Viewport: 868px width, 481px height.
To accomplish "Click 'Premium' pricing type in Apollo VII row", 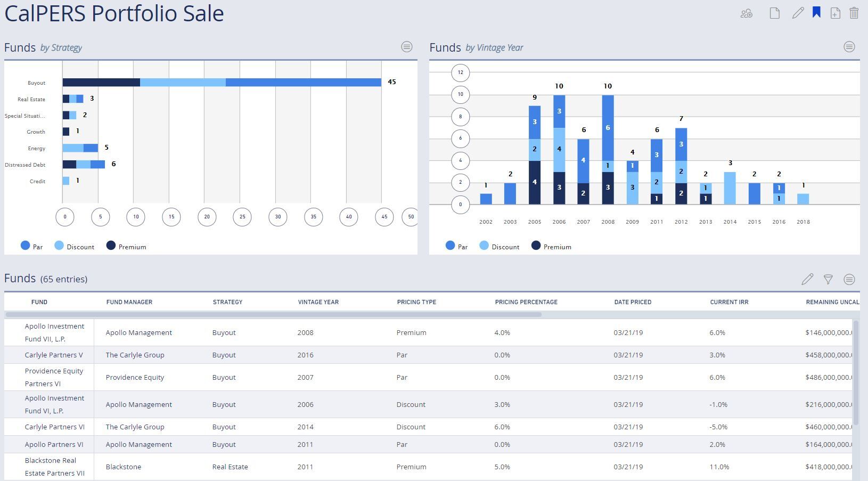I will [411, 332].
